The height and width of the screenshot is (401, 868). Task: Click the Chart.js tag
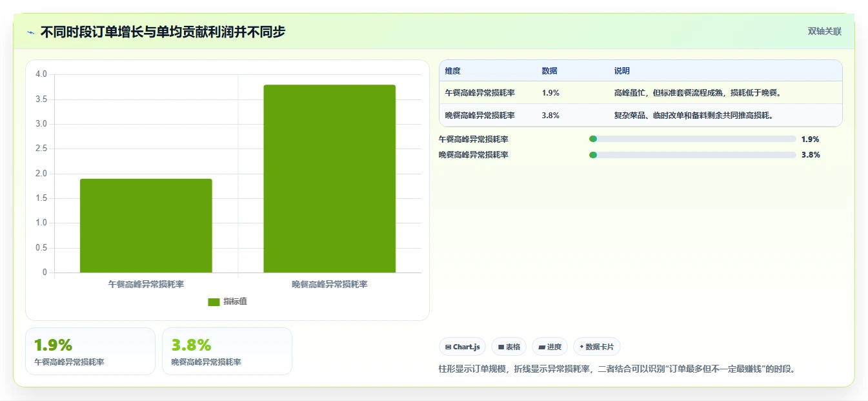pyautogui.click(x=463, y=347)
